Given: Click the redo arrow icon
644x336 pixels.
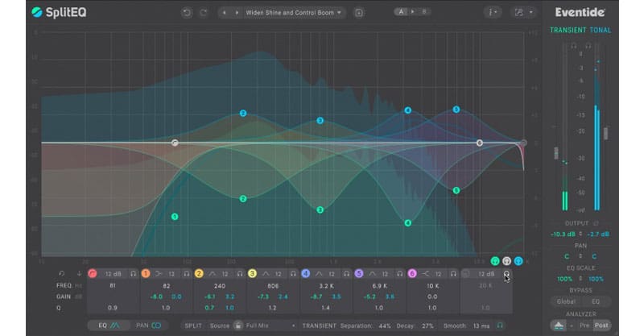Looking at the screenshot, I should click(204, 13).
